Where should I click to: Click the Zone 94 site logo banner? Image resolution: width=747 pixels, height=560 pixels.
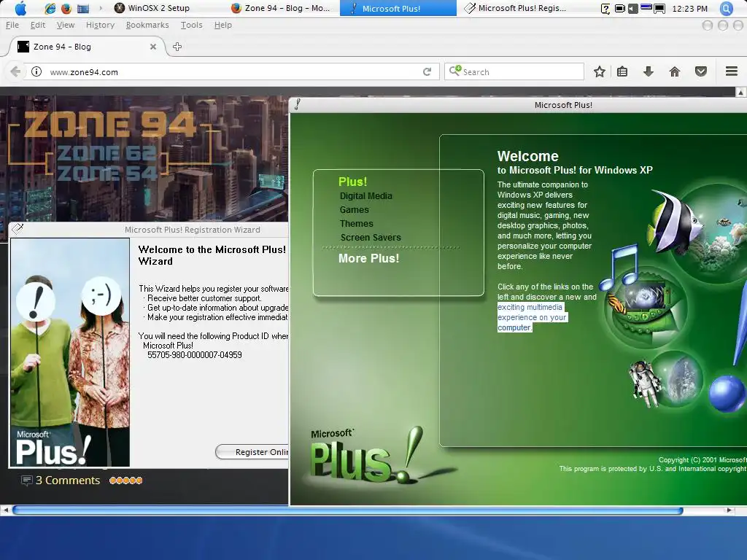coord(110,146)
